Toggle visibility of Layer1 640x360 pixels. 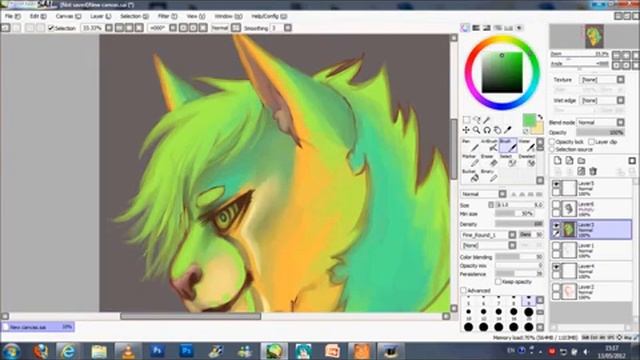tap(556, 246)
